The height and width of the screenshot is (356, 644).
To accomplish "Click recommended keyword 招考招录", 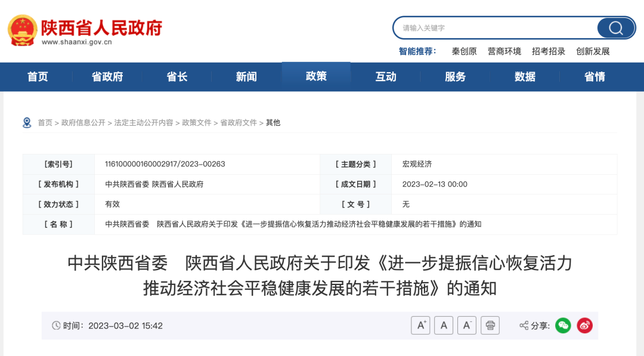I will tap(549, 51).
